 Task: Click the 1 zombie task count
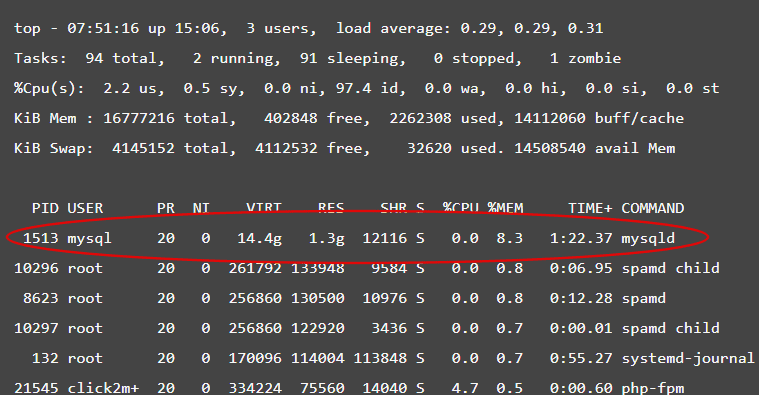tap(585, 59)
